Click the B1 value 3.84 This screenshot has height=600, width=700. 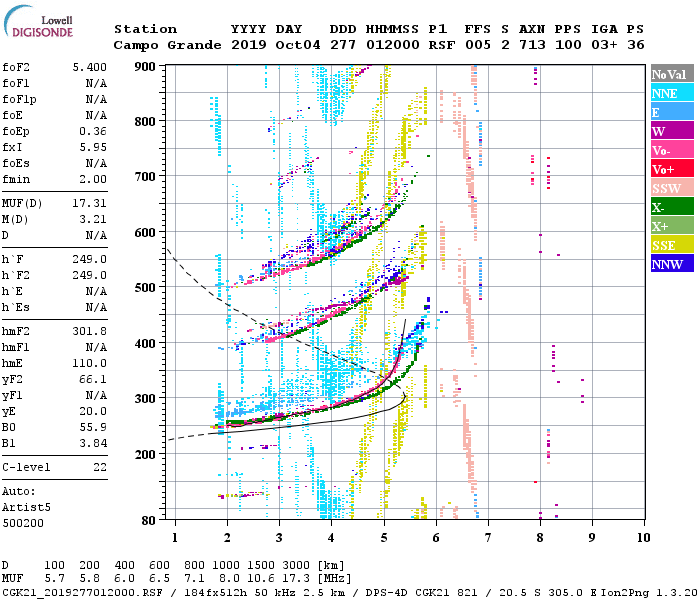tap(93, 443)
